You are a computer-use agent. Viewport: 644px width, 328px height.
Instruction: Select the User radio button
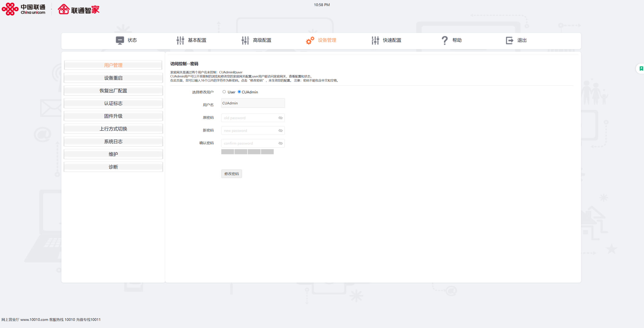[224, 92]
